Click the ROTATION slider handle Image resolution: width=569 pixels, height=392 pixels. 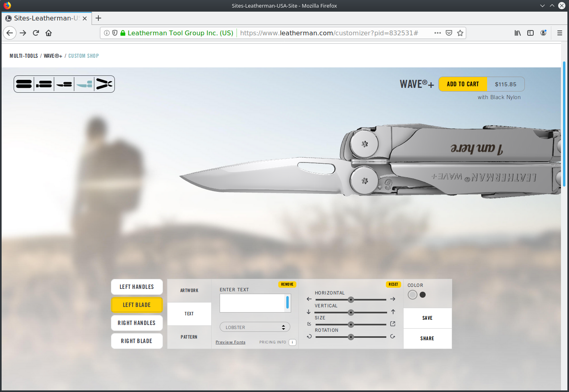point(351,337)
